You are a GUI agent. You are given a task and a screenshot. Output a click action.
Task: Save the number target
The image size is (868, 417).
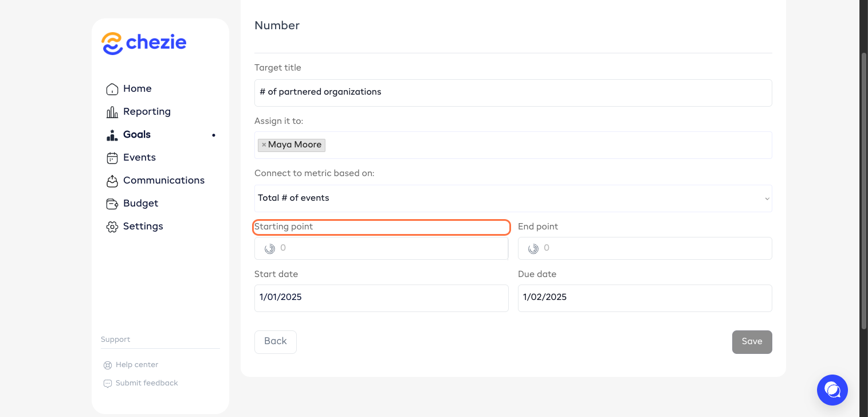click(752, 342)
